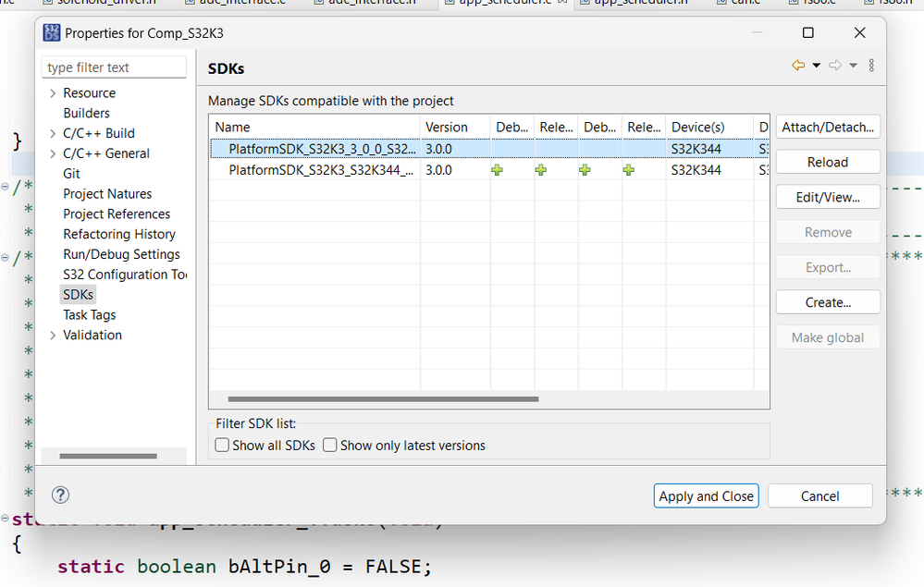This screenshot has height=587, width=924.
Task: Click S32K344 device cell in second row
Action: coord(696,170)
